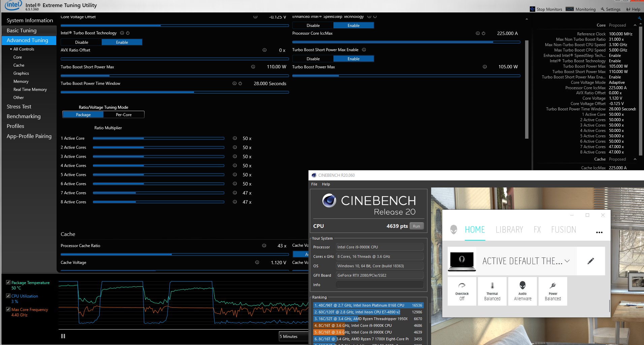This screenshot has width=644, height=345.
Task: Select the Audio Alienware tile
Action: tap(522, 291)
